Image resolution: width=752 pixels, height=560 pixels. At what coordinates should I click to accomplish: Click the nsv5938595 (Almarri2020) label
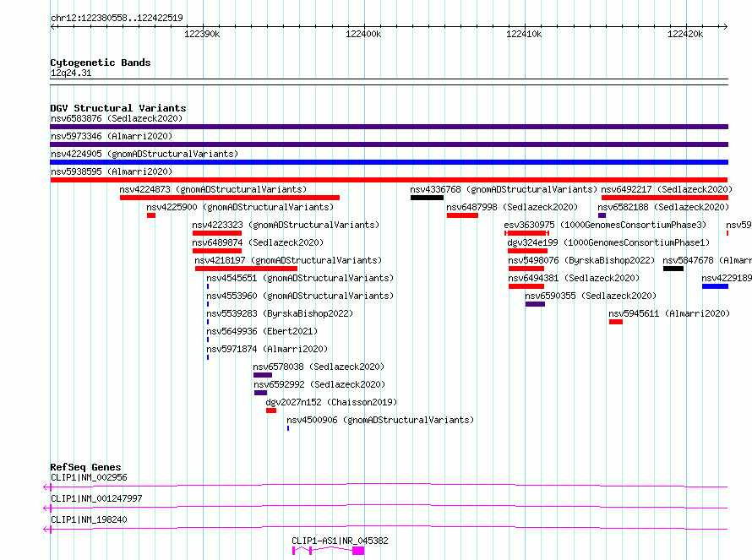click(x=112, y=171)
